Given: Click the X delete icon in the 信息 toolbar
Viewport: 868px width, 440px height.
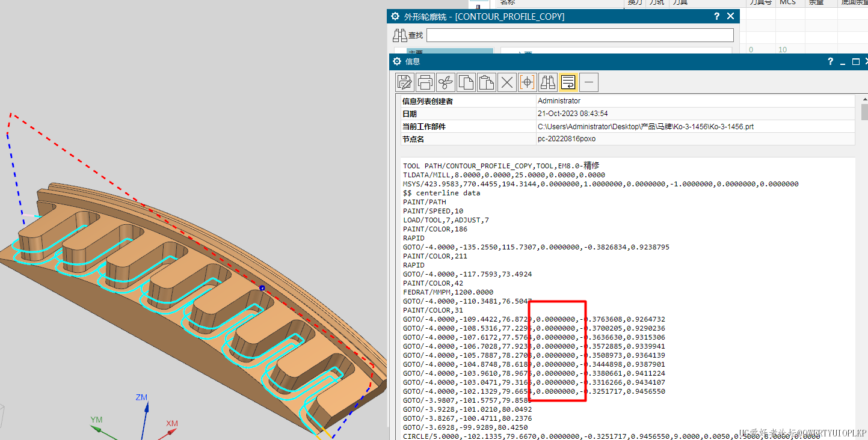Looking at the screenshot, I should click(x=507, y=82).
